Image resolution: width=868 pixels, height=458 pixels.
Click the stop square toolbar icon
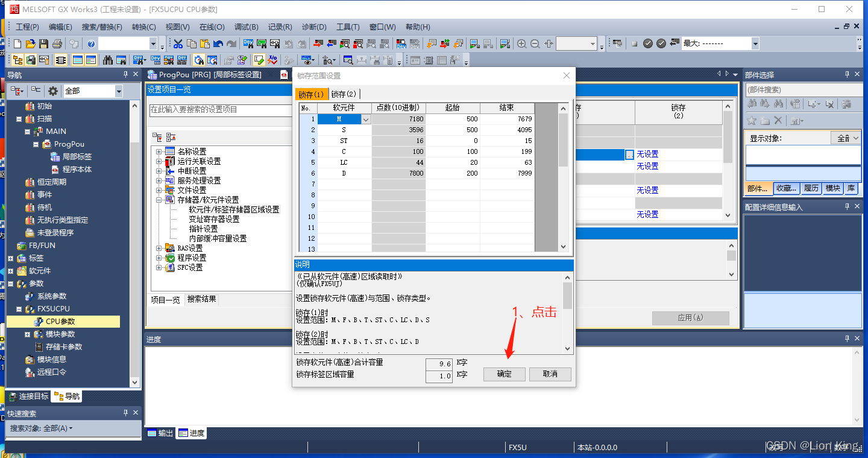(634, 43)
